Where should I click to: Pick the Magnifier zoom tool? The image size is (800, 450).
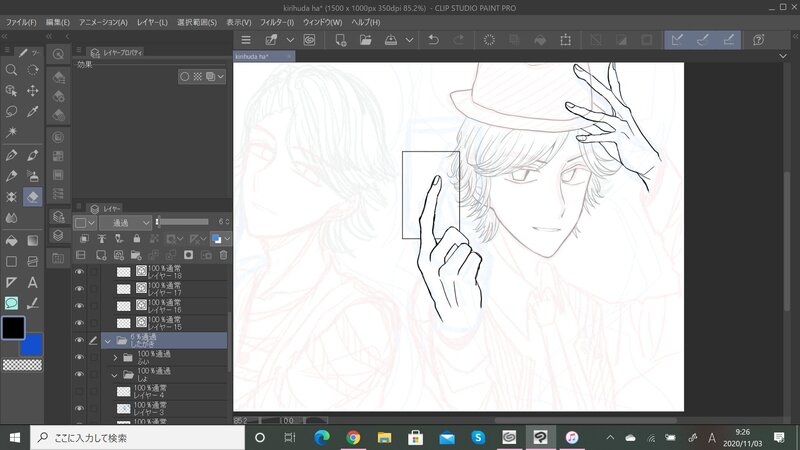click(x=11, y=70)
